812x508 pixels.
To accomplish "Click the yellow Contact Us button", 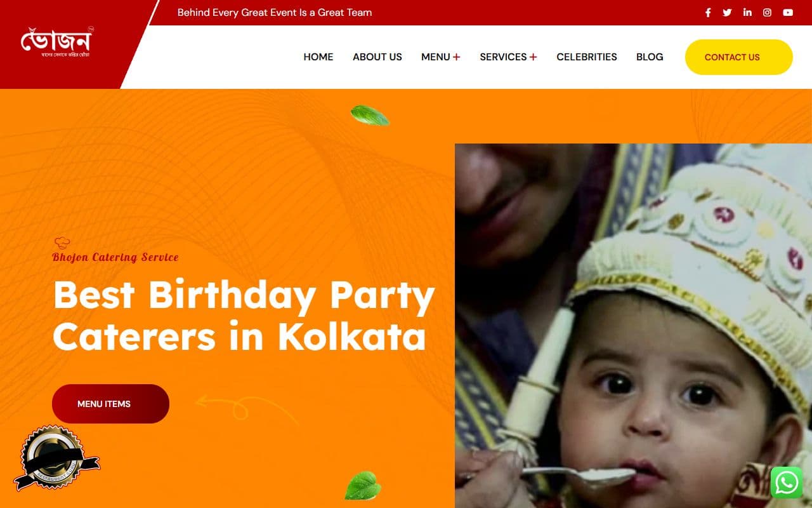I will tap(739, 57).
